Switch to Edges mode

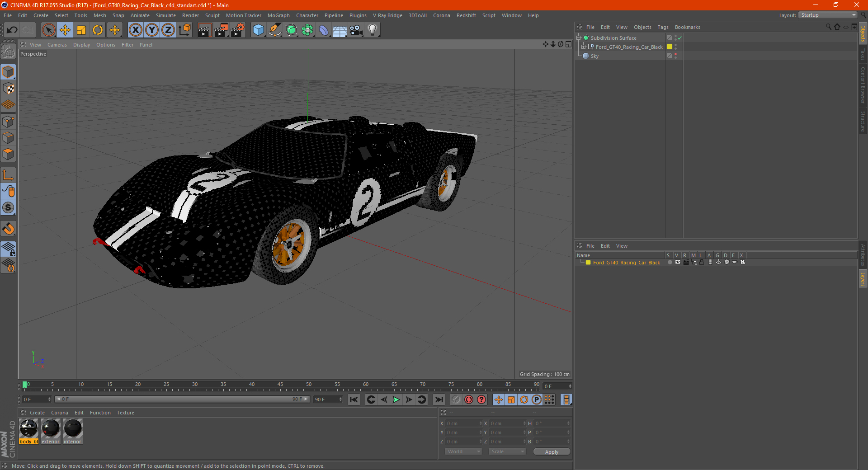tap(8, 138)
